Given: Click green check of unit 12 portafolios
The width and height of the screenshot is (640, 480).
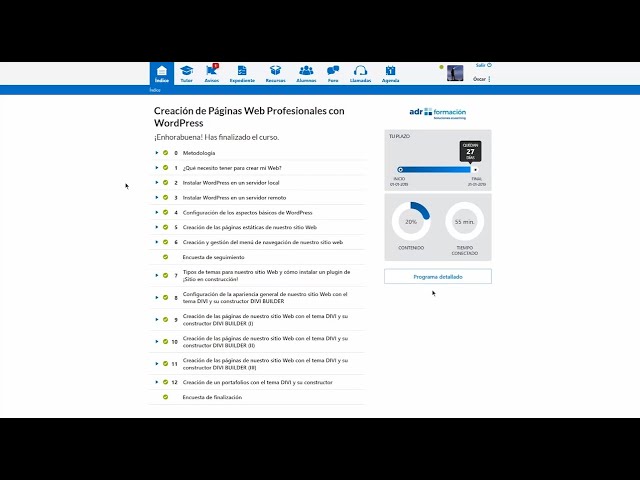Looking at the screenshot, I should click(x=165, y=382).
